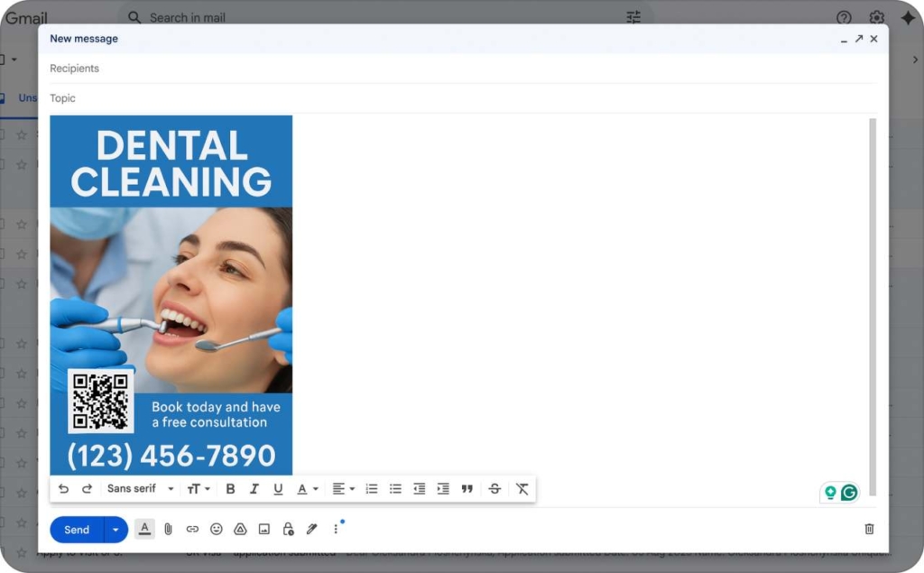
Task: Insert a hyperlink into the email
Action: [192, 529]
